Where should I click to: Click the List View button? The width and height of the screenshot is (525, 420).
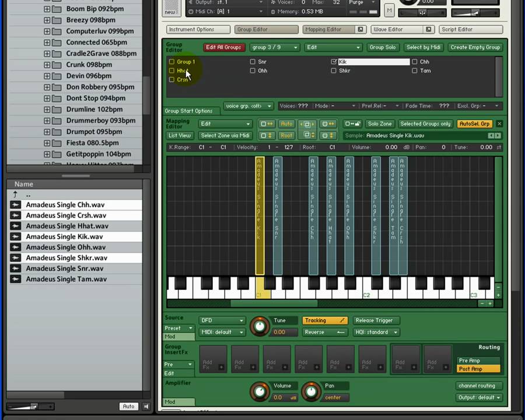[180, 136]
